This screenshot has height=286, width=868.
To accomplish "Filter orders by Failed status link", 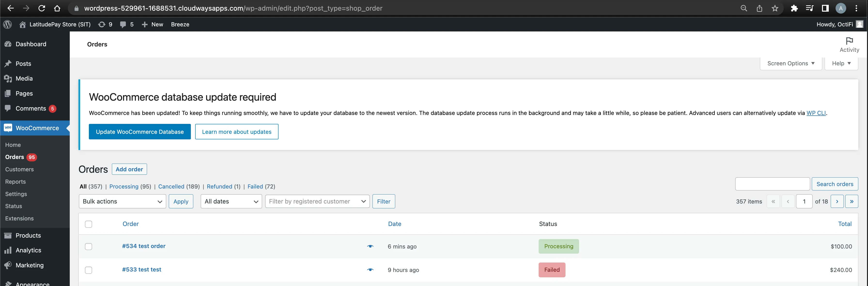I will coord(255,186).
